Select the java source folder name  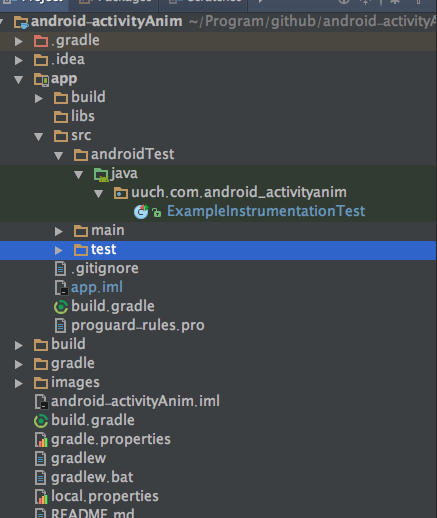124,174
